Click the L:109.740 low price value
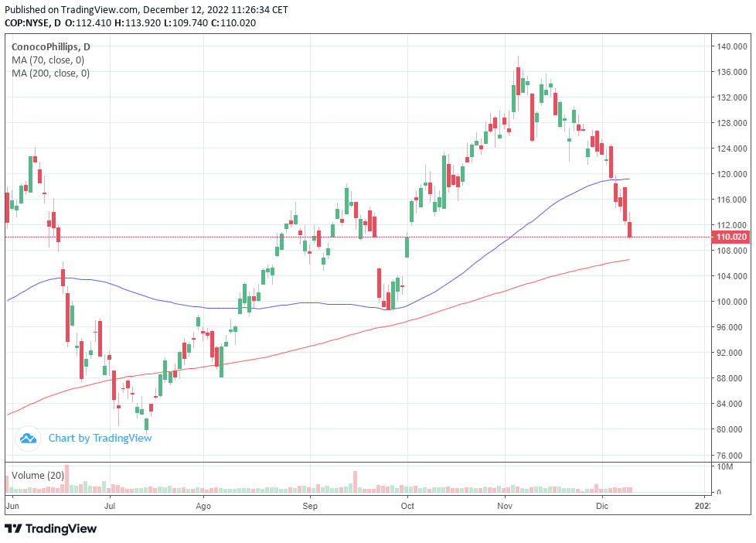 [186, 22]
